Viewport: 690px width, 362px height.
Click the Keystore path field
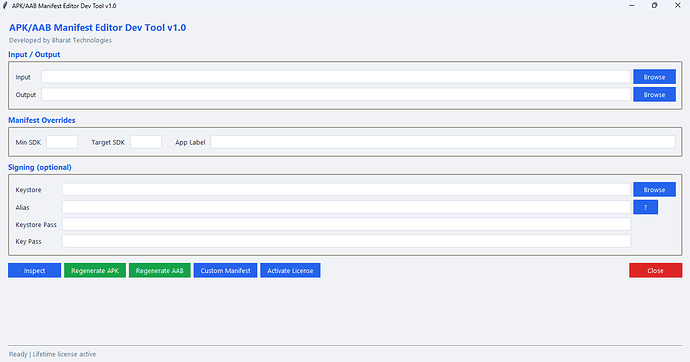(x=346, y=190)
